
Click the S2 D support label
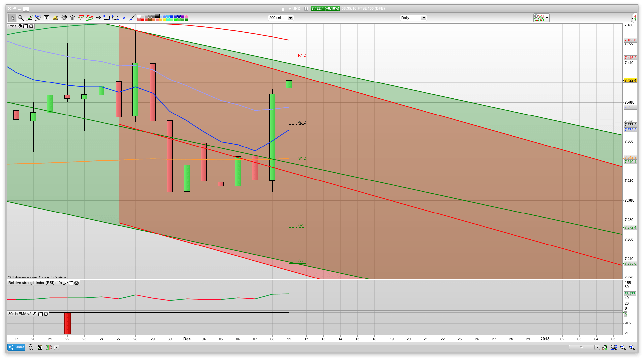coord(302,225)
